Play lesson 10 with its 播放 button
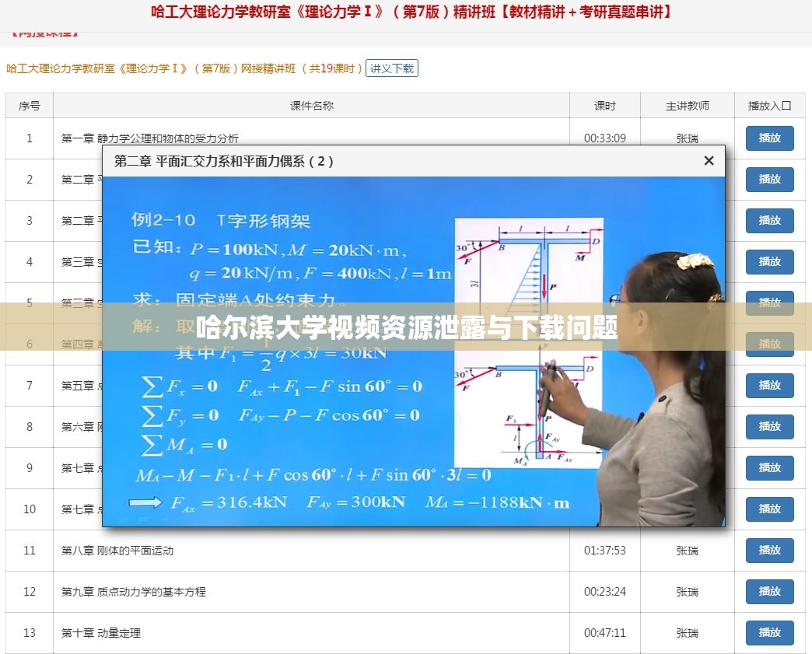The height and width of the screenshot is (654, 812). (769, 509)
